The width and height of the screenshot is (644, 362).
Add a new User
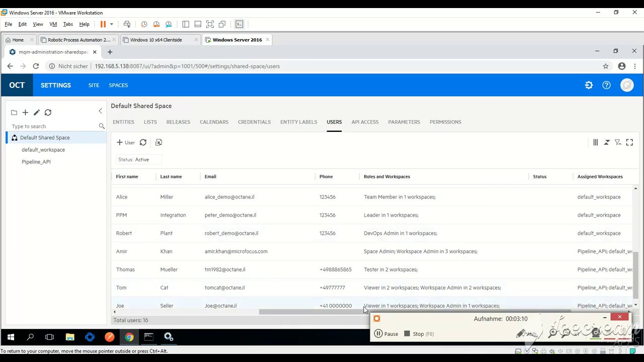coord(126,143)
